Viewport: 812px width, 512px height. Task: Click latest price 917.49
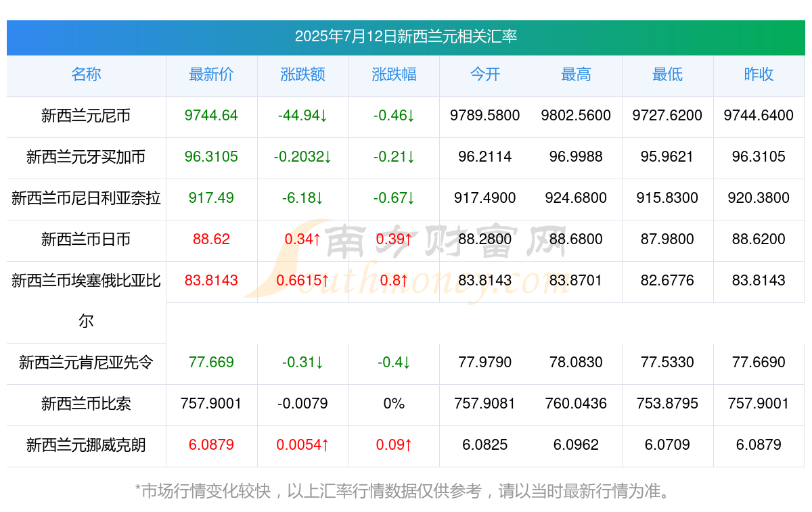(x=211, y=198)
